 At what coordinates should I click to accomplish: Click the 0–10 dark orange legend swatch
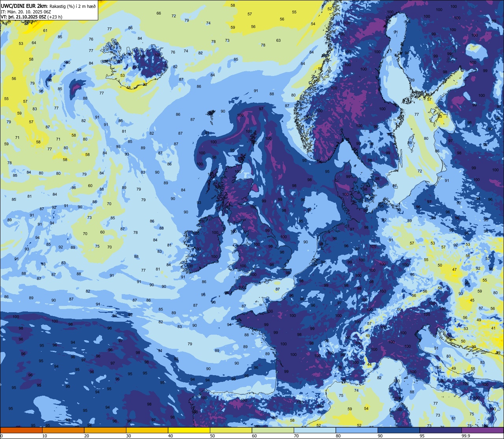pos(21,430)
